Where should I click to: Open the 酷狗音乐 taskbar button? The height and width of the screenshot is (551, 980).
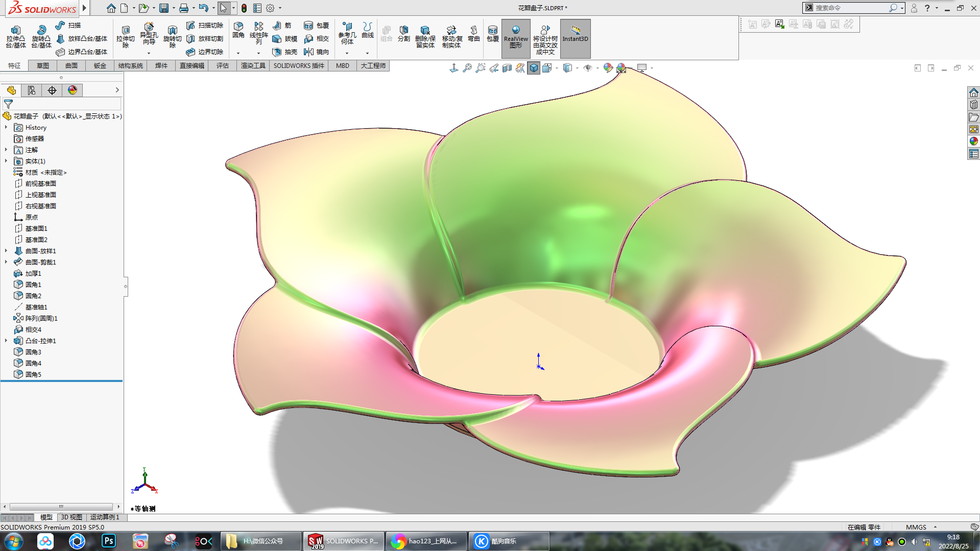[509, 541]
